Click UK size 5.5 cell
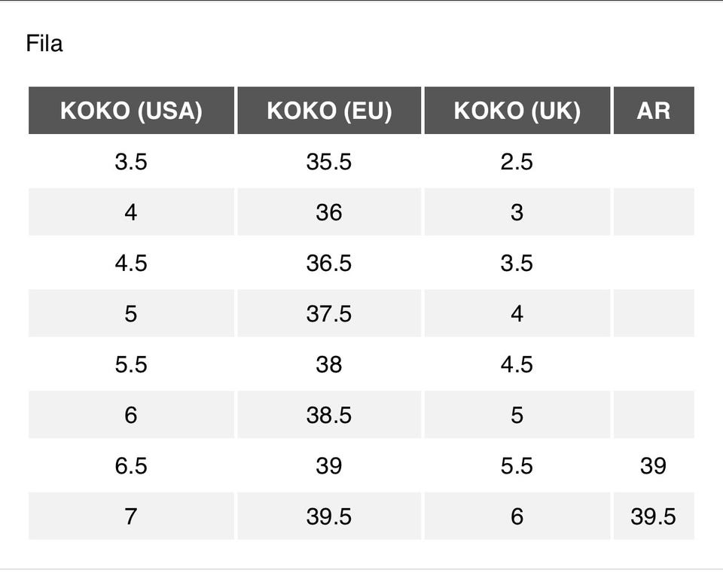This screenshot has height=588, width=723. [517, 466]
